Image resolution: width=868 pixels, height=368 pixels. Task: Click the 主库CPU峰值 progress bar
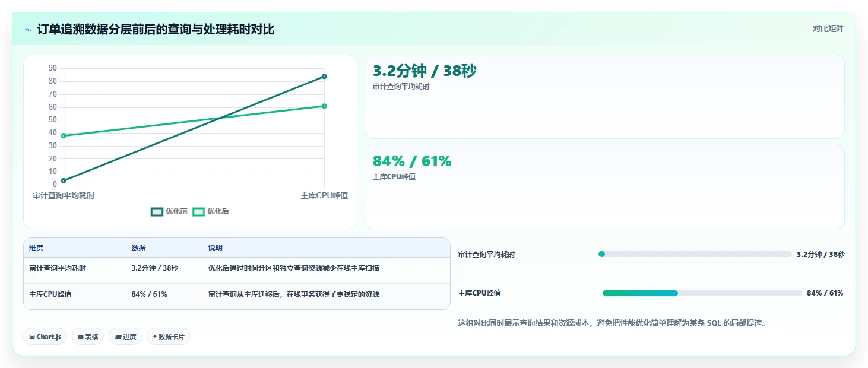[x=702, y=293]
